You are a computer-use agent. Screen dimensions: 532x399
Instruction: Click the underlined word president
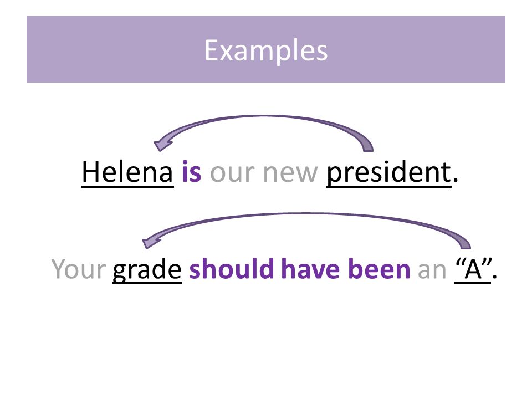click(389, 173)
